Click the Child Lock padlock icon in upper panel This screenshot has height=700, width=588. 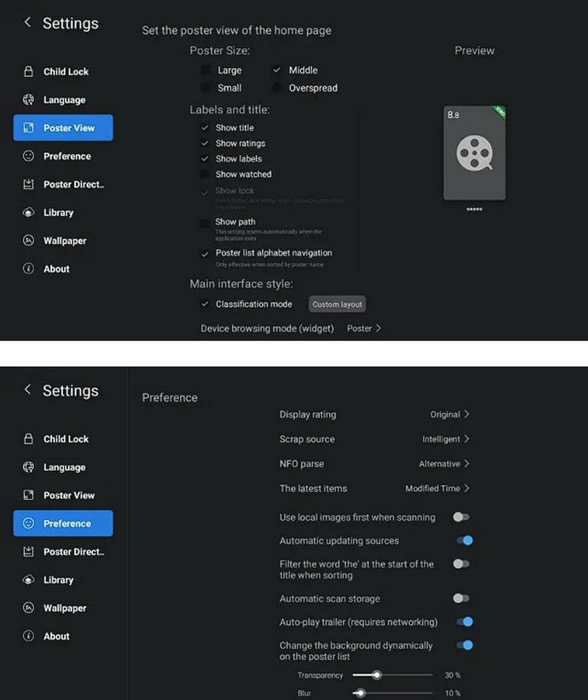(29, 72)
